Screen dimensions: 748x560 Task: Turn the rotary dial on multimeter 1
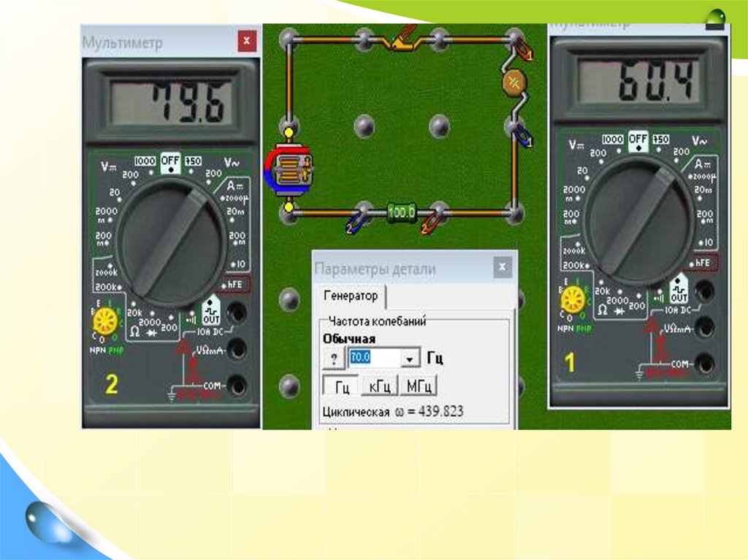point(638,221)
